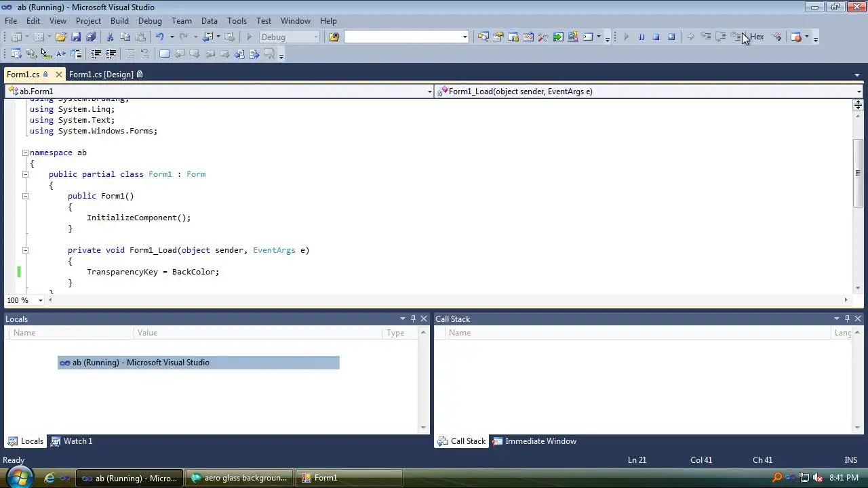Click the Uncomment Selected Lines icon

tap(144, 54)
